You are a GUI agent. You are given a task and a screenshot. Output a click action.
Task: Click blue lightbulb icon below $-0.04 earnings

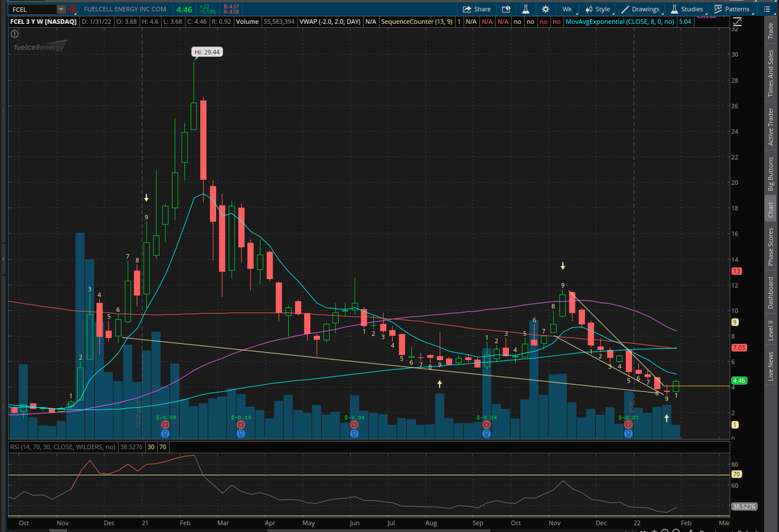[x=486, y=433]
